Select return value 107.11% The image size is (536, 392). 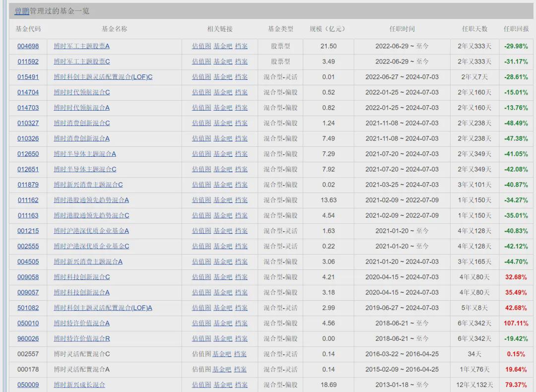pyautogui.click(x=516, y=323)
